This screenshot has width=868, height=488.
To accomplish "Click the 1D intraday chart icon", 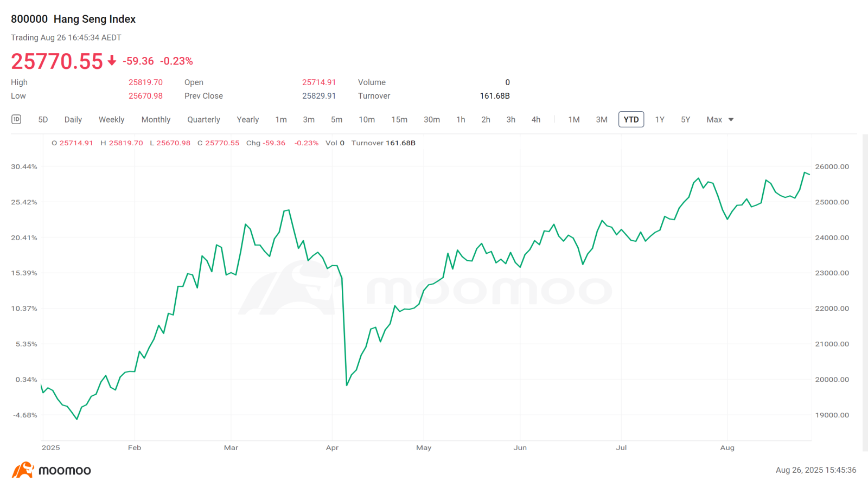I will [16, 119].
